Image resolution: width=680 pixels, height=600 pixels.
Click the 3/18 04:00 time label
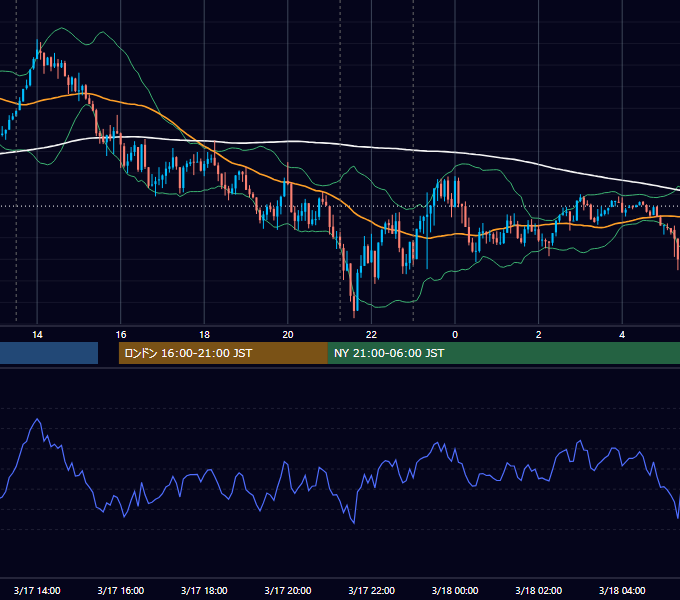tap(622, 590)
